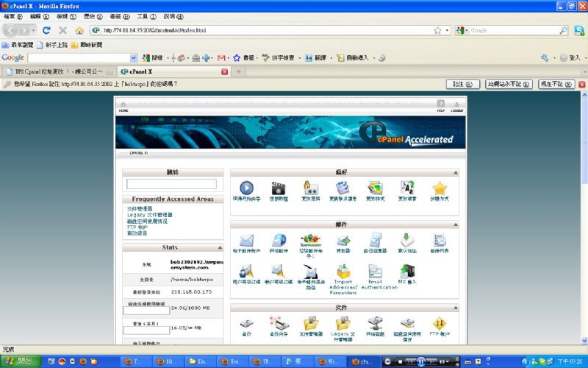Open the Video Tutorials clapperboard icon
588x368 pixels.
coord(279,188)
